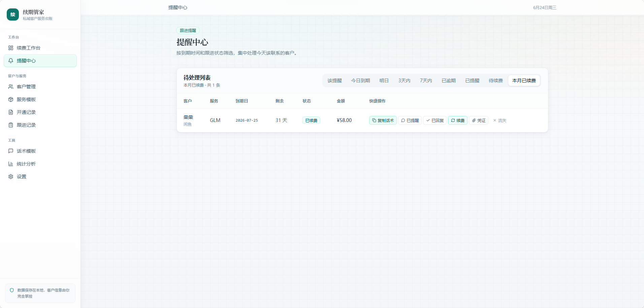
Task: Select the 3天内 filter tab
Action: 404,81
